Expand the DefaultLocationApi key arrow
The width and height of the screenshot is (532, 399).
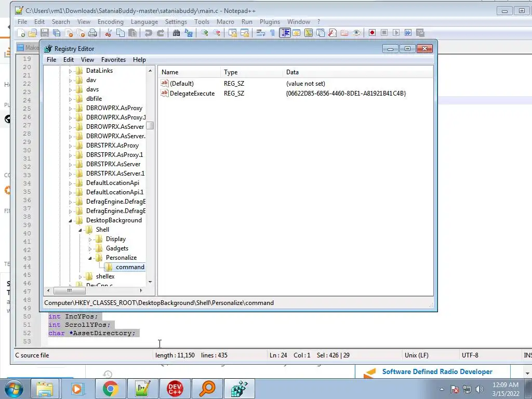[x=70, y=183]
